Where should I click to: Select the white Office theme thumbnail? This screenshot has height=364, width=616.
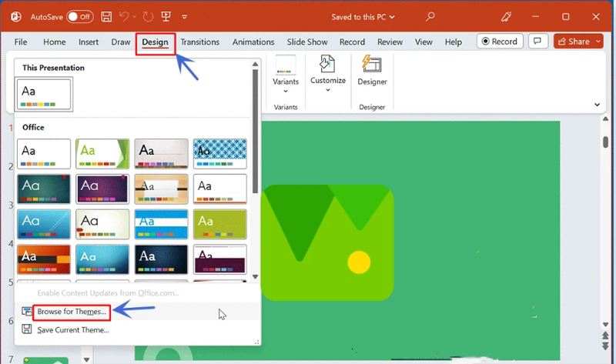point(44,154)
